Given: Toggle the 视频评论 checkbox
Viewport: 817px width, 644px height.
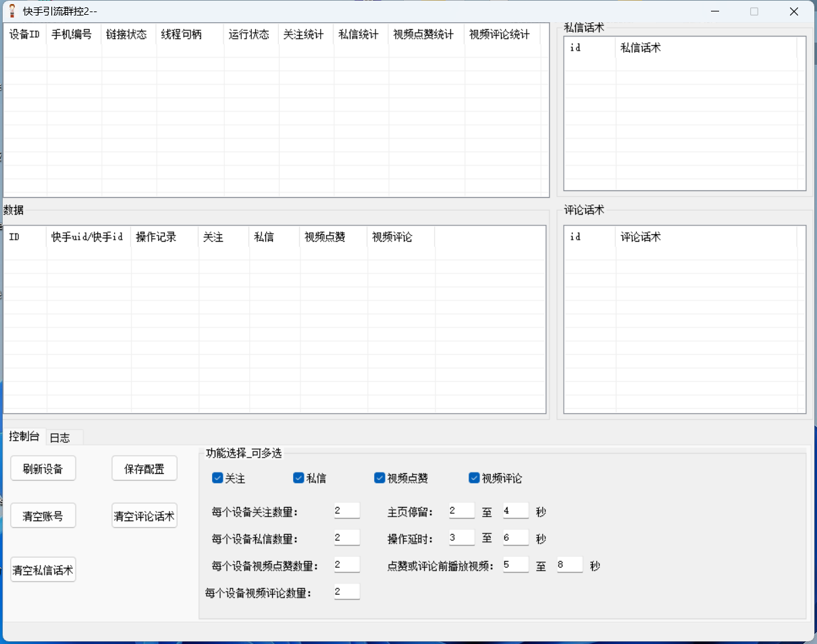Looking at the screenshot, I should [x=474, y=478].
